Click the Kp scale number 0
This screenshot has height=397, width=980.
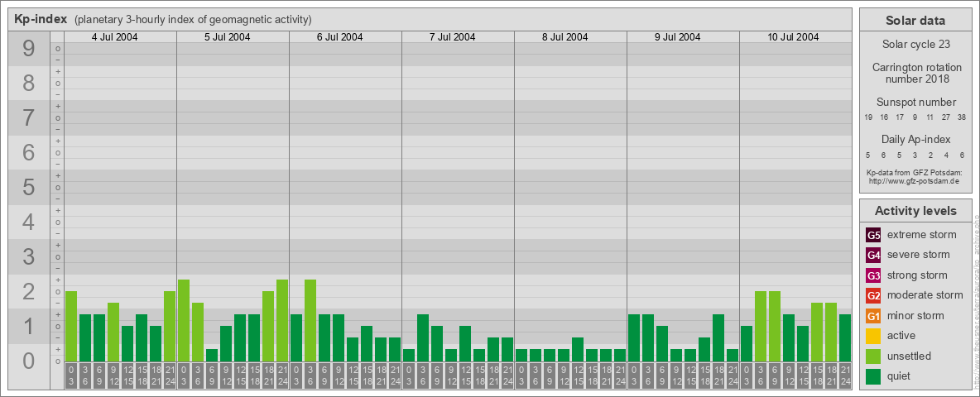[29, 360]
